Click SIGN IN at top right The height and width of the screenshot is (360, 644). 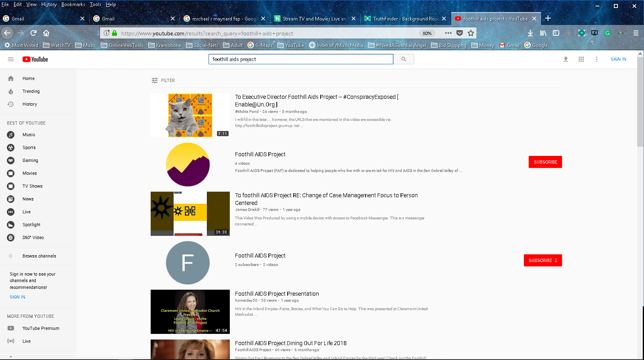click(618, 59)
